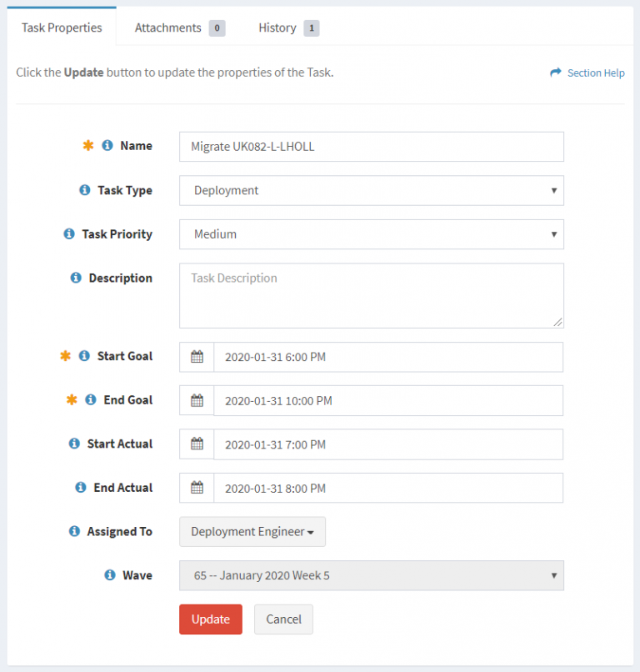Screen dimensions: 640x672
Task: Click the info icon beside Description
Action: (x=84, y=278)
